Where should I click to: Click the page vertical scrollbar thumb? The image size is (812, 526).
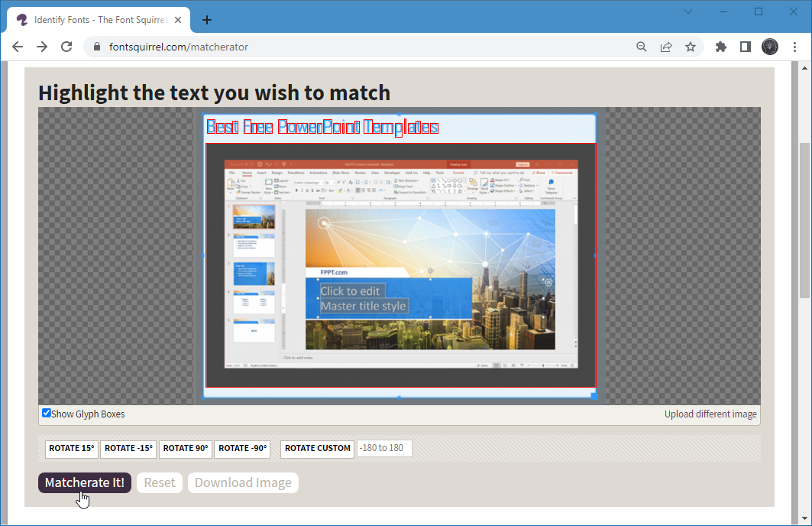point(804,220)
